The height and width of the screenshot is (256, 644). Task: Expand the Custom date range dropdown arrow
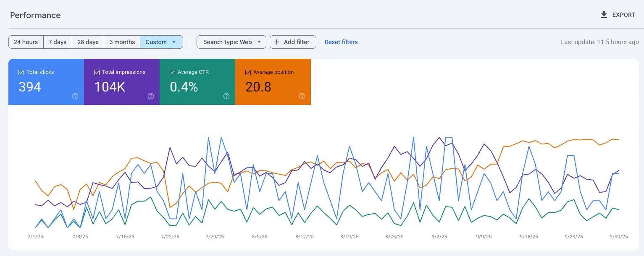tap(174, 42)
